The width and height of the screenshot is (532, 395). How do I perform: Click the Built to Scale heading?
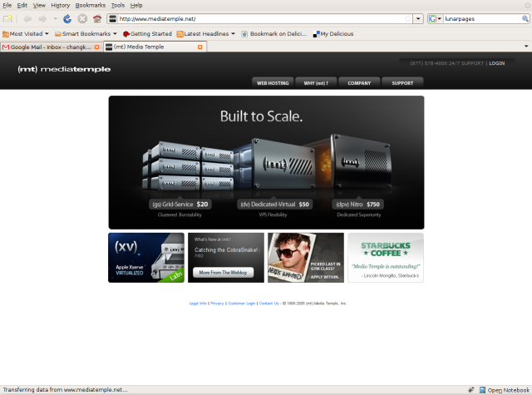[261, 116]
